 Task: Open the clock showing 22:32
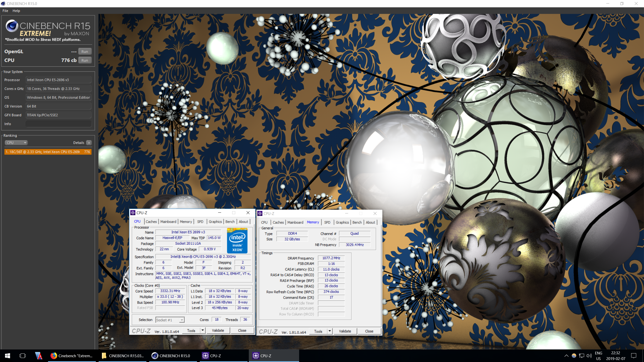[616, 356]
